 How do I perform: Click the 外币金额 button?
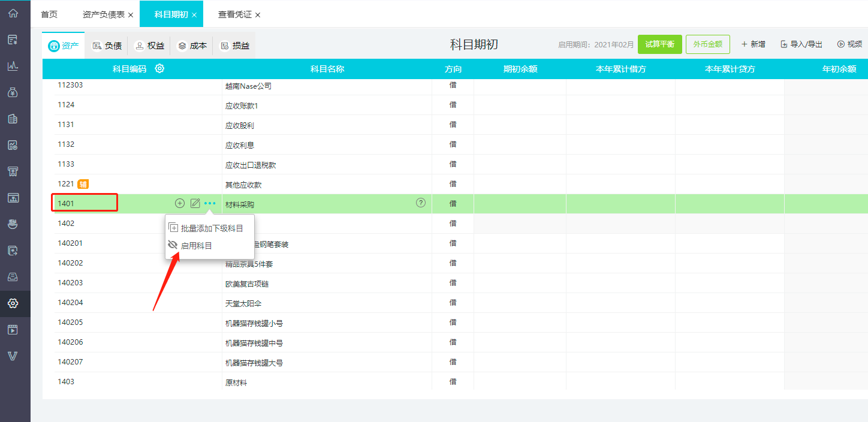[x=707, y=44]
